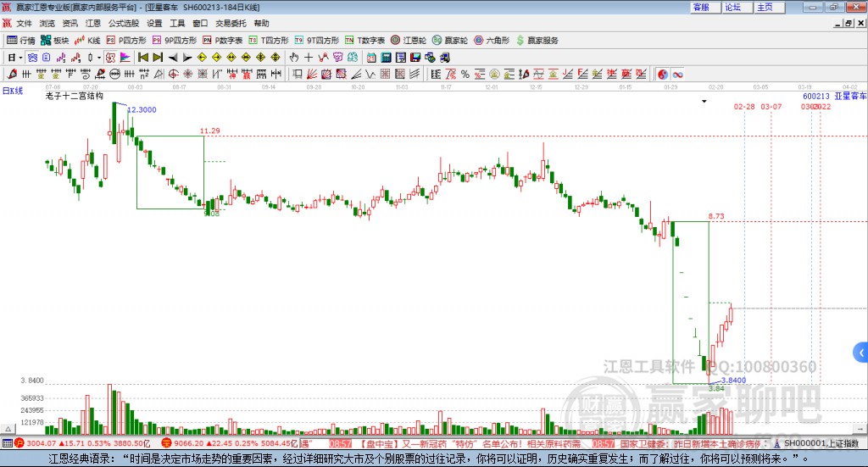Image resolution: width=868 pixels, height=467 pixels.
Task: Click the up-triangle expander at bottom left
Action: pyautogui.click(x=8, y=429)
